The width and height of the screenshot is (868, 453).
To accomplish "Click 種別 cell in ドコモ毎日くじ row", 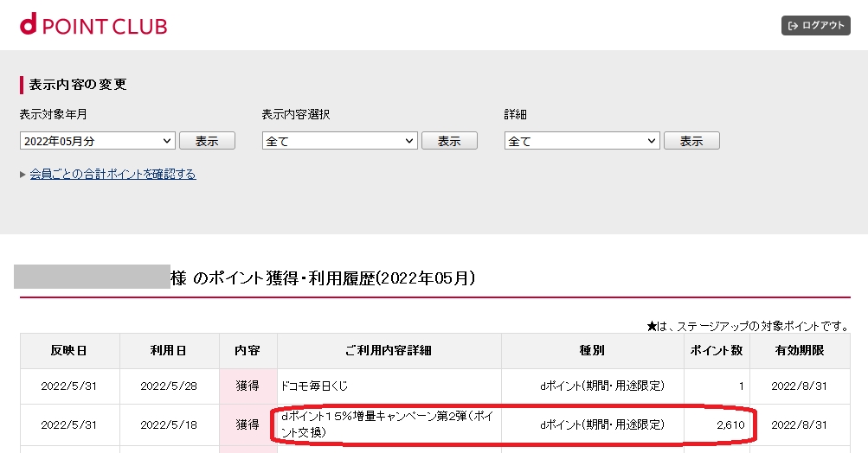I will (592, 386).
